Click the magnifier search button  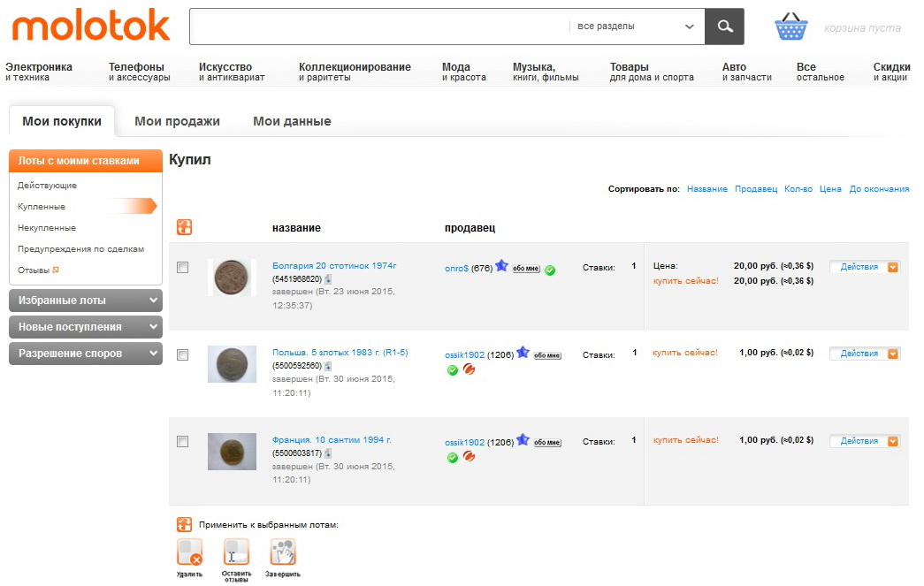click(x=724, y=27)
